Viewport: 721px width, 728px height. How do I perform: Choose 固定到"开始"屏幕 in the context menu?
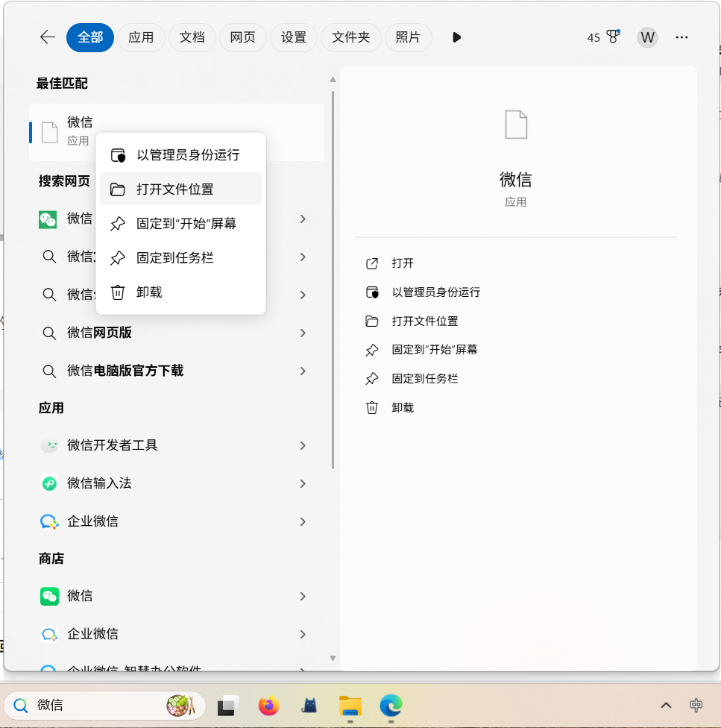click(180, 223)
